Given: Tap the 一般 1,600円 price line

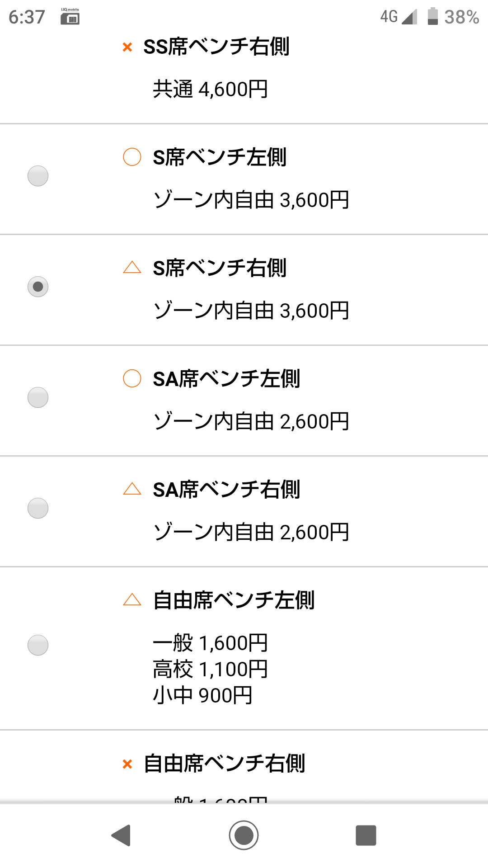Looking at the screenshot, I should (x=210, y=643).
